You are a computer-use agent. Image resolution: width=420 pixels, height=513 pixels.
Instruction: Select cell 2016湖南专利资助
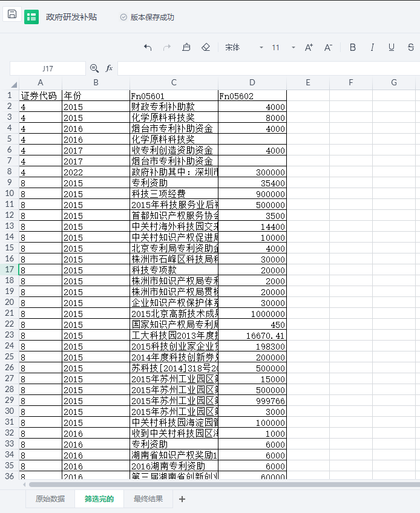coord(174,466)
